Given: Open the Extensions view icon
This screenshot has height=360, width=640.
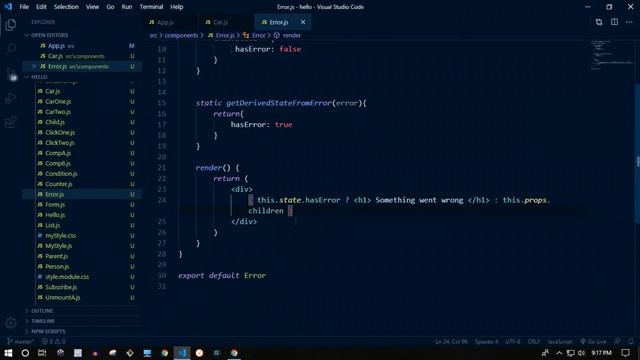Looking at the screenshot, I should click(11, 122).
